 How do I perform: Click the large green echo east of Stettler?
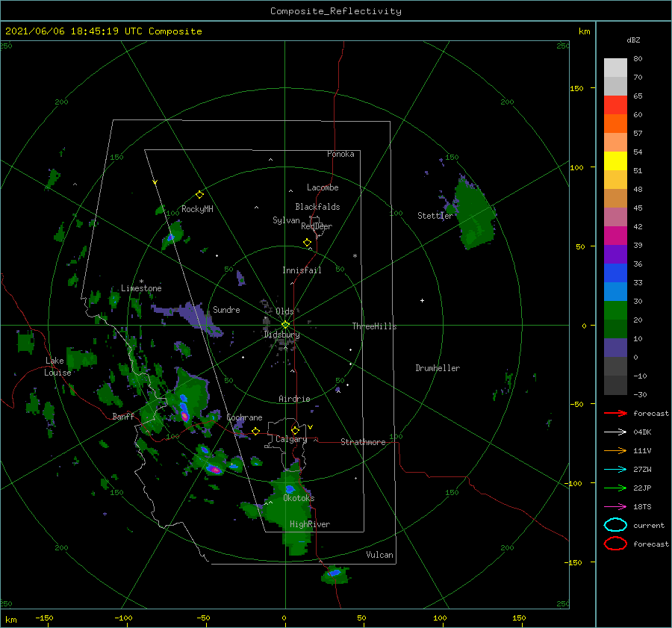pyautogui.click(x=473, y=214)
